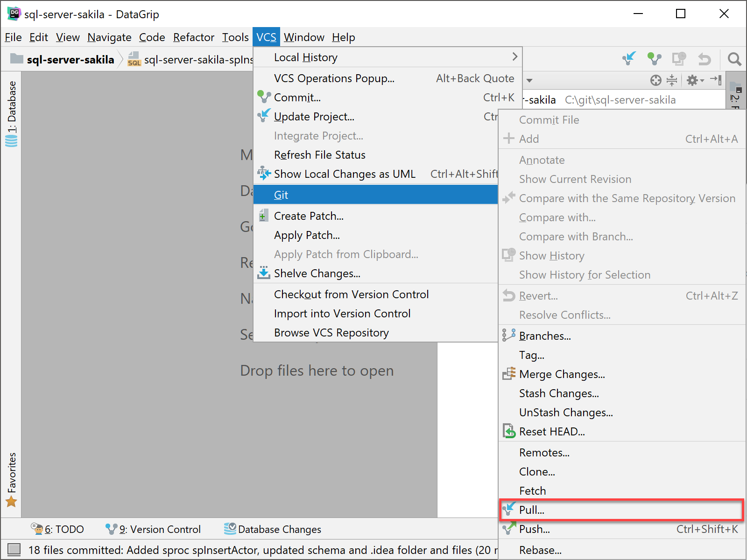
Task: Toggle tool window bars icon in status bar
Action: pos(14,550)
